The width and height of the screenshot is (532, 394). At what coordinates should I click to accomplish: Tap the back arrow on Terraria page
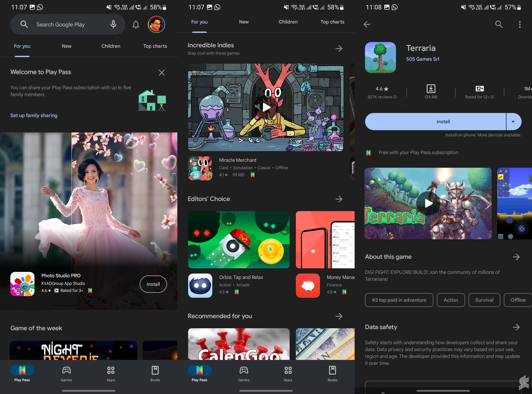367,24
